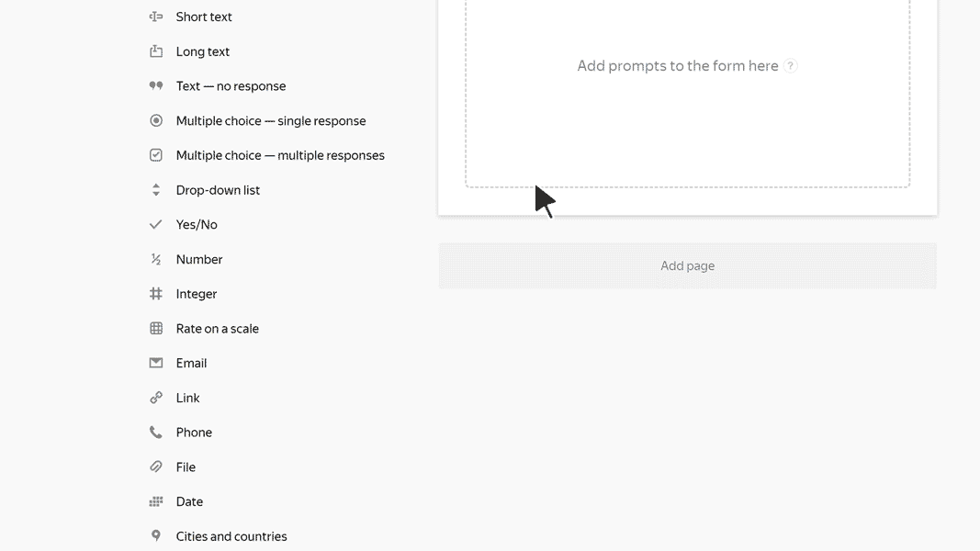This screenshot has width=980, height=551.
Task: Click the dashed prompt drop area
Action: click(x=688, y=94)
